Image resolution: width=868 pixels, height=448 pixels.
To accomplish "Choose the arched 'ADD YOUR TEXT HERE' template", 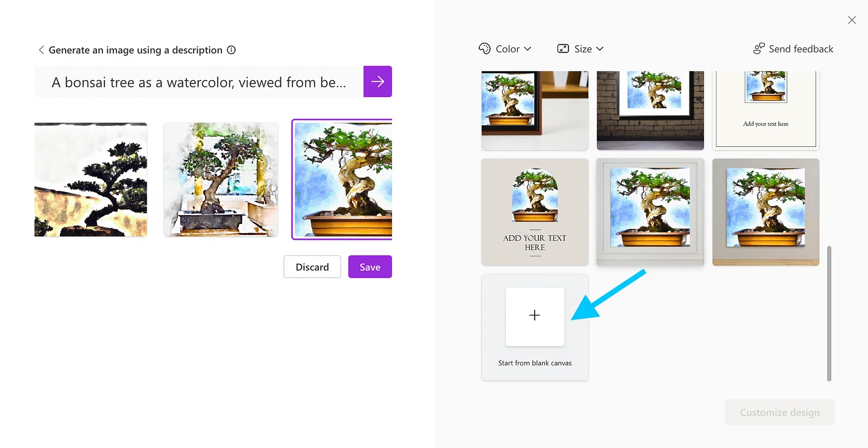I will pyautogui.click(x=535, y=212).
